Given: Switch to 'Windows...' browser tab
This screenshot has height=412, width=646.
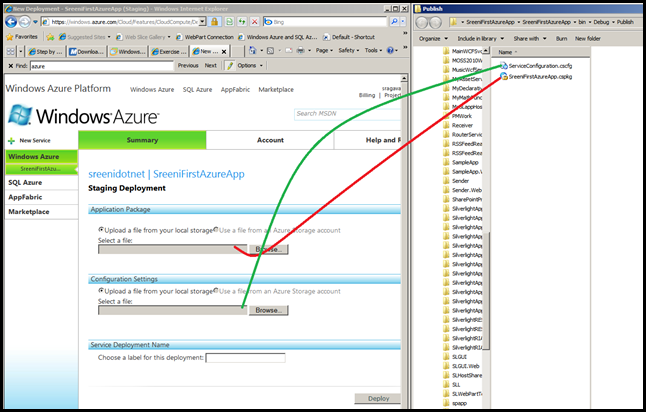Looking at the screenshot, I should pyautogui.click(x=128, y=52).
